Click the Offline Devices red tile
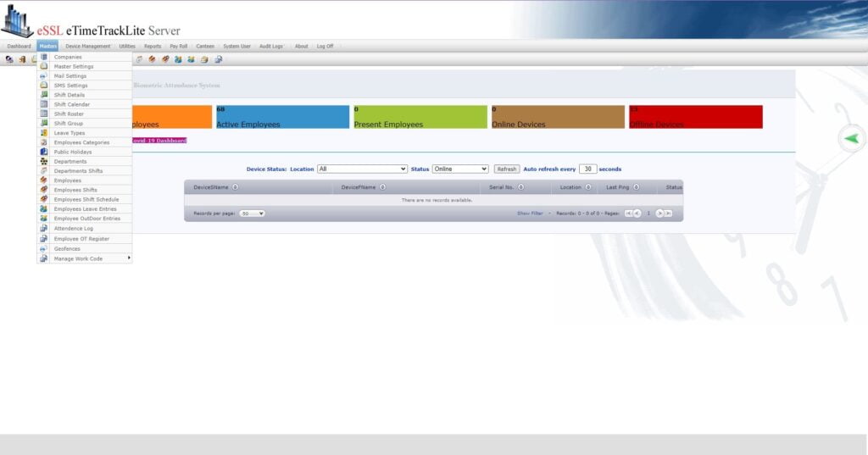Image resolution: width=868 pixels, height=455 pixels. 696,117
